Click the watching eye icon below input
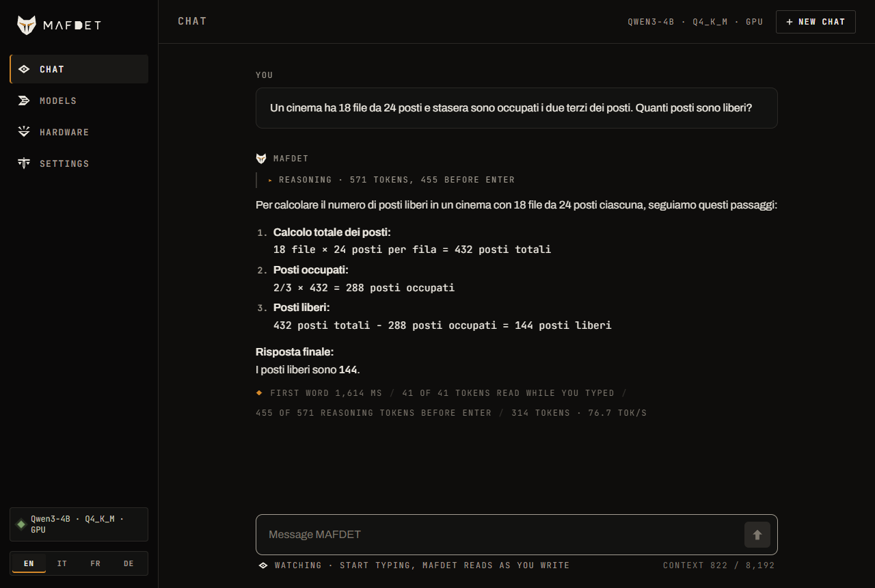Image resolution: width=875 pixels, height=588 pixels. 263,565
